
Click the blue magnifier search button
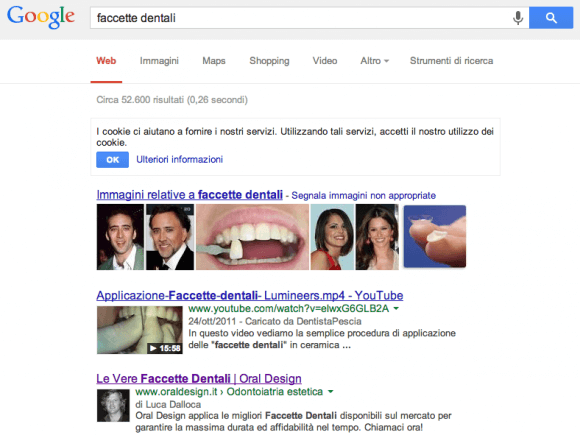coord(551,18)
